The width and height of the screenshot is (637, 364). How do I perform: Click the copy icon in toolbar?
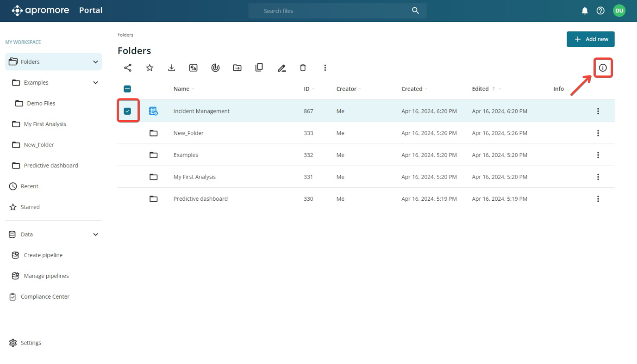click(259, 68)
